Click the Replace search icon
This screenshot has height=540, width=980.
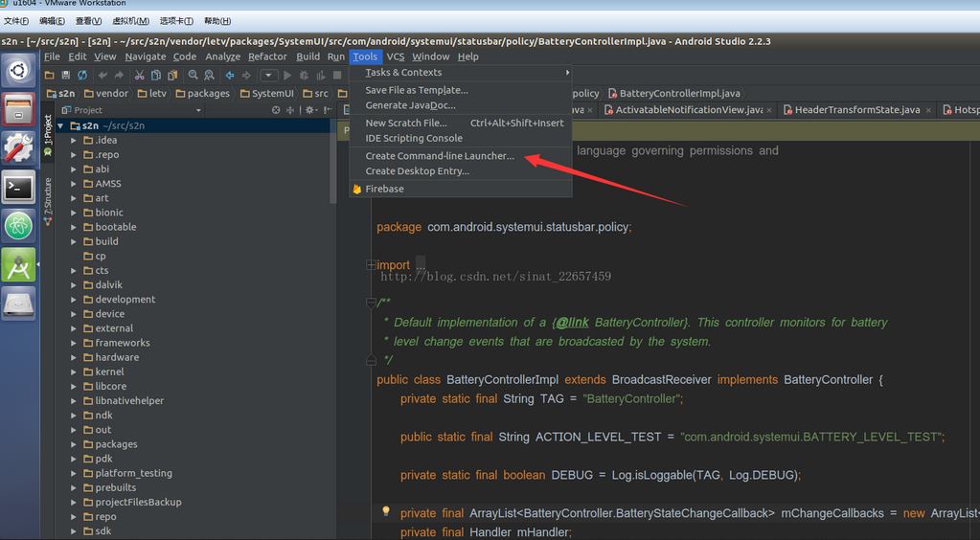tap(210, 75)
